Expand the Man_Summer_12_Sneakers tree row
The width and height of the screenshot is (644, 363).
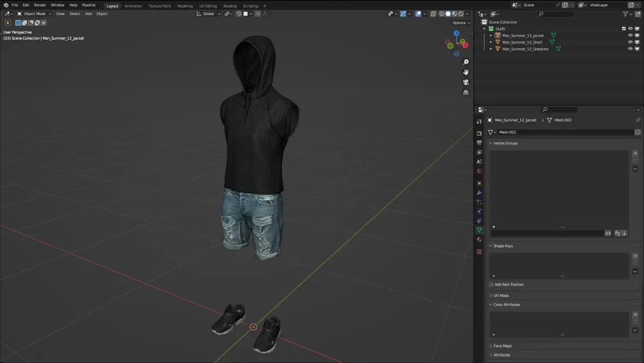pos(491,48)
